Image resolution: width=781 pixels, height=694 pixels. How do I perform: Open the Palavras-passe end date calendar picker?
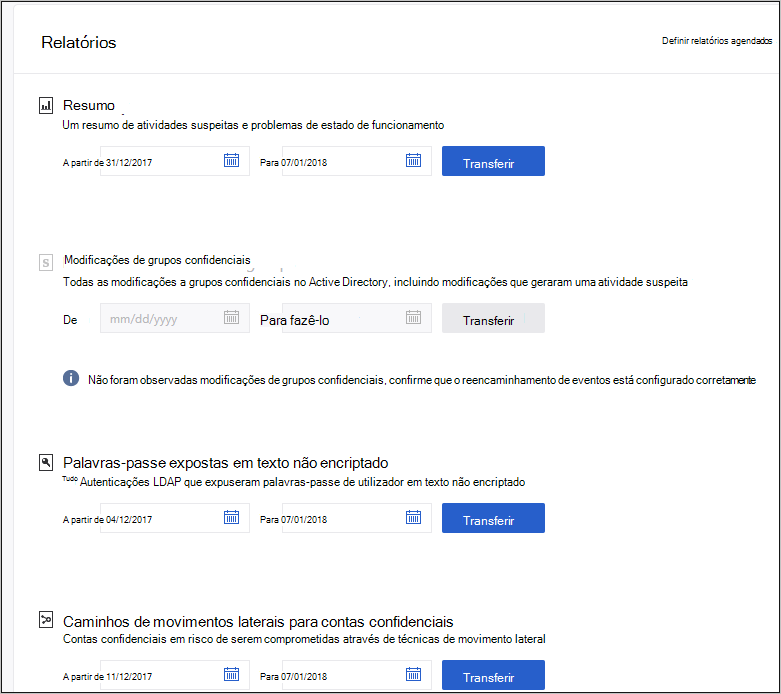coord(413,517)
